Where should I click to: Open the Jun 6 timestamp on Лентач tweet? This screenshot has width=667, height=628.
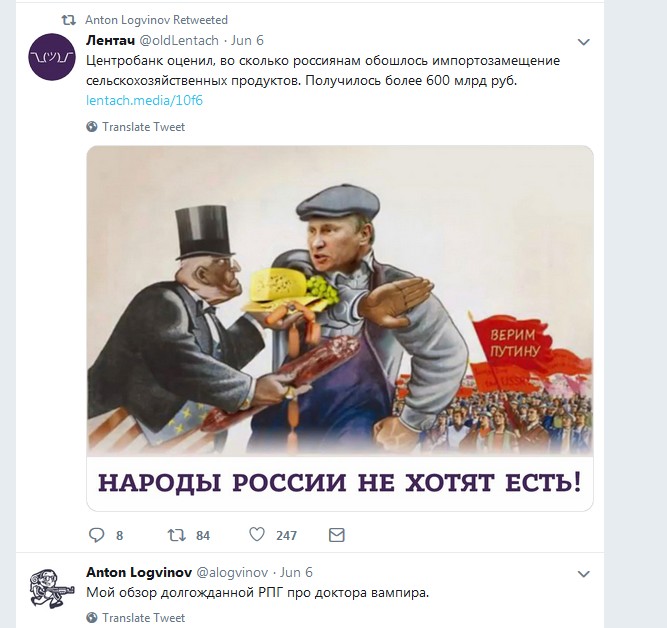(x=247, y=40)
